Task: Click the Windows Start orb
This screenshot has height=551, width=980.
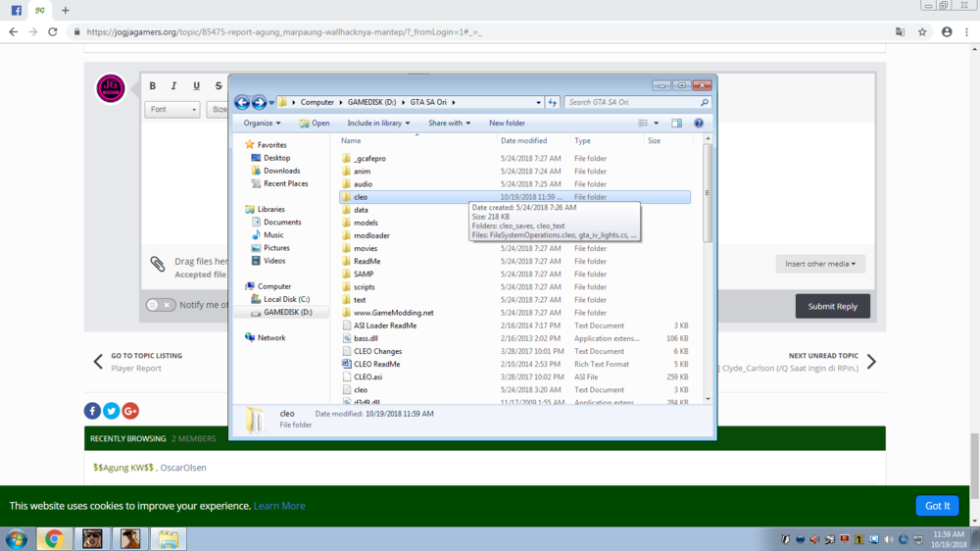Action: pos(17,539)
